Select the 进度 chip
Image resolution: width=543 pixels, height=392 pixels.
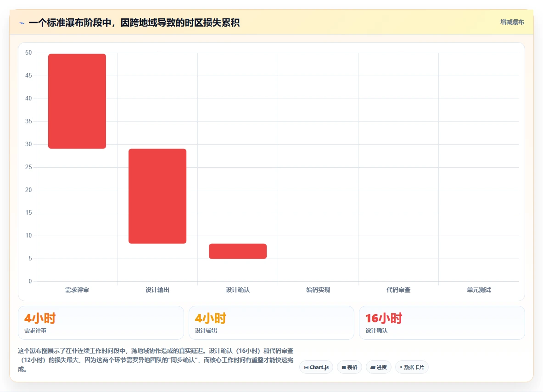379,367
